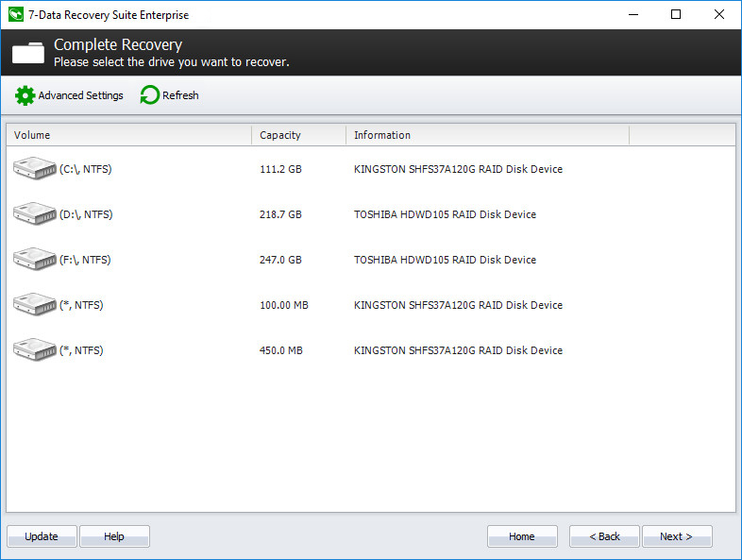Viewport: 742px width, 560px height.
Task: Go Back to previous step
Action: (604, 536)
